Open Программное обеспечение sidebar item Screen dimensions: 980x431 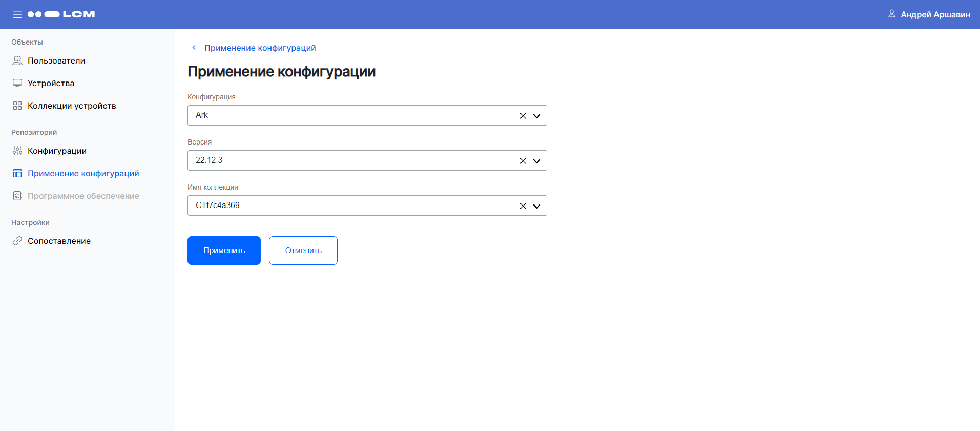point(83,196)
